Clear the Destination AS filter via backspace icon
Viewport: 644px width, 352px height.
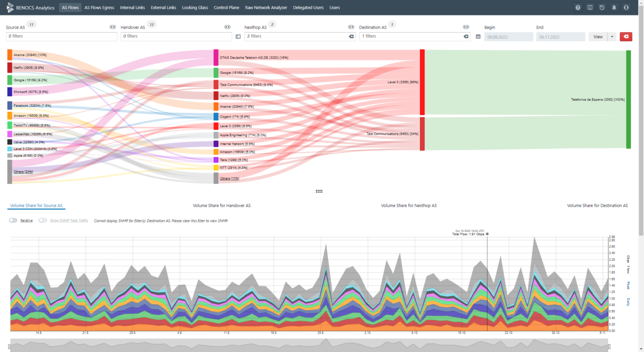[x=466, y=36]
